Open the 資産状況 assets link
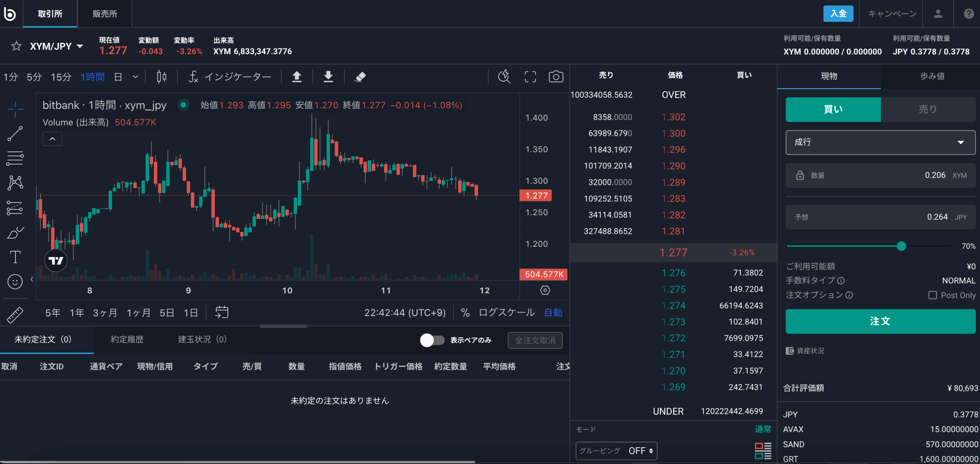 click(x=805, y=351)
